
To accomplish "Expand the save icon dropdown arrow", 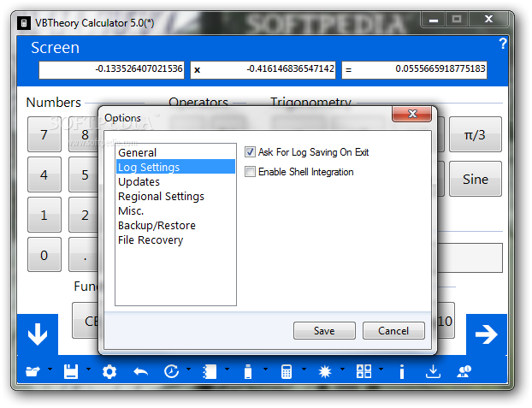I will 89,369.
